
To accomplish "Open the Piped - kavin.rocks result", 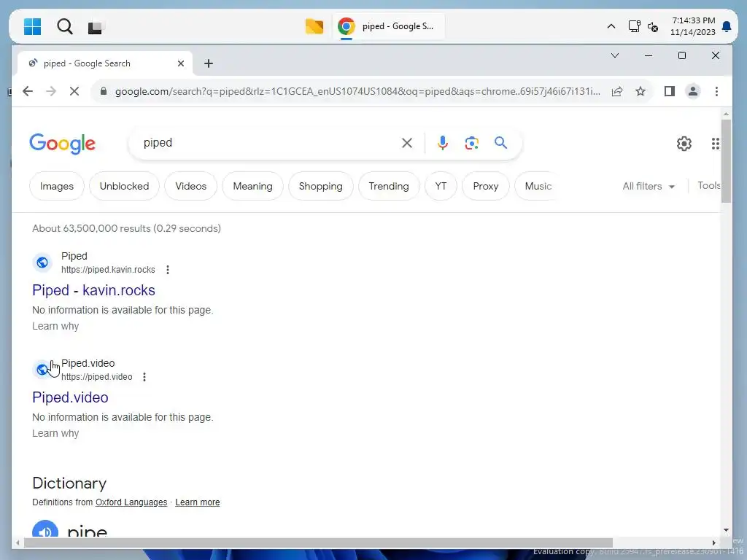I will point(93,290).
